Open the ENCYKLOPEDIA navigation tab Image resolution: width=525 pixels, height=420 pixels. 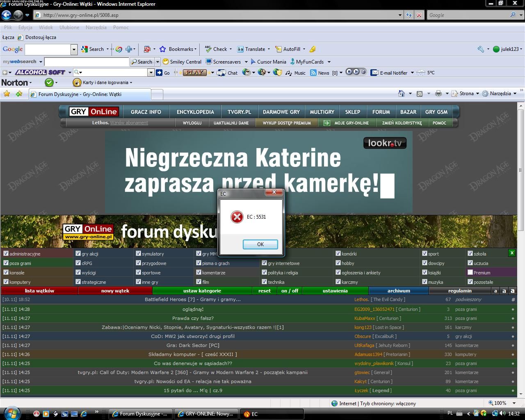[195, 112]
